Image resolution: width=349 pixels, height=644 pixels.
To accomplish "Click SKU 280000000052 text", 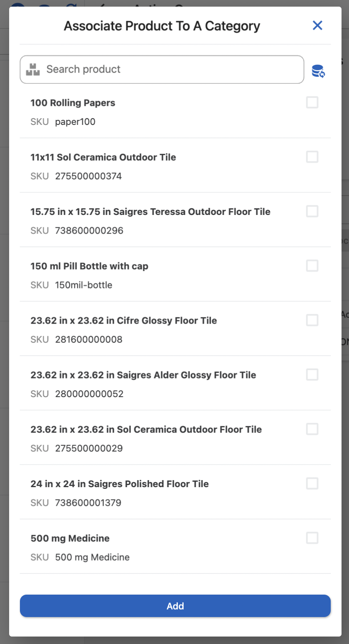I will 89,394.
